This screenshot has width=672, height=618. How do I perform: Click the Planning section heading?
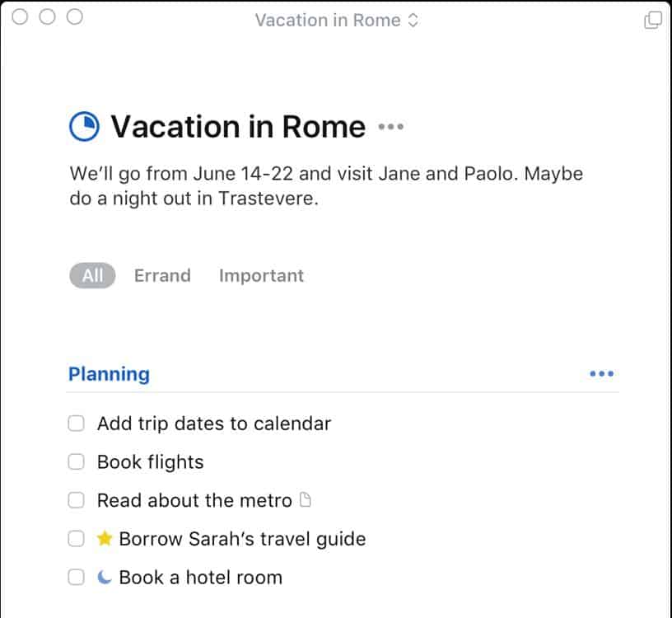109,373
